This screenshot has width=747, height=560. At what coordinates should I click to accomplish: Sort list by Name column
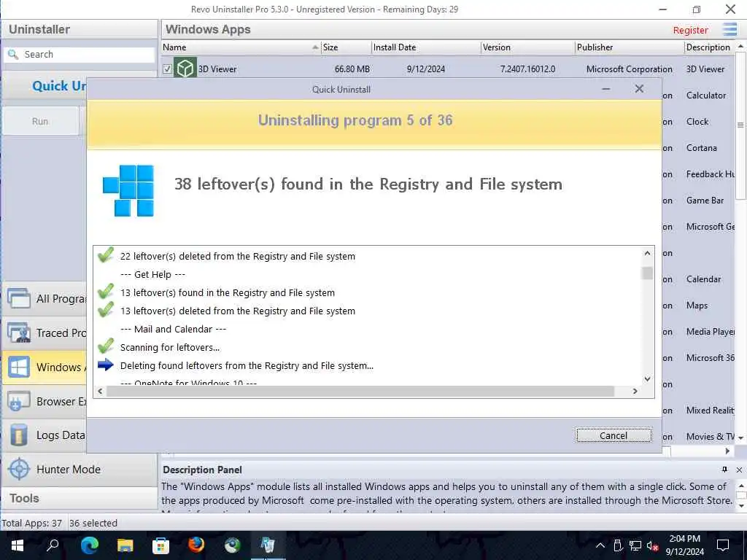(x=241, y=47)
